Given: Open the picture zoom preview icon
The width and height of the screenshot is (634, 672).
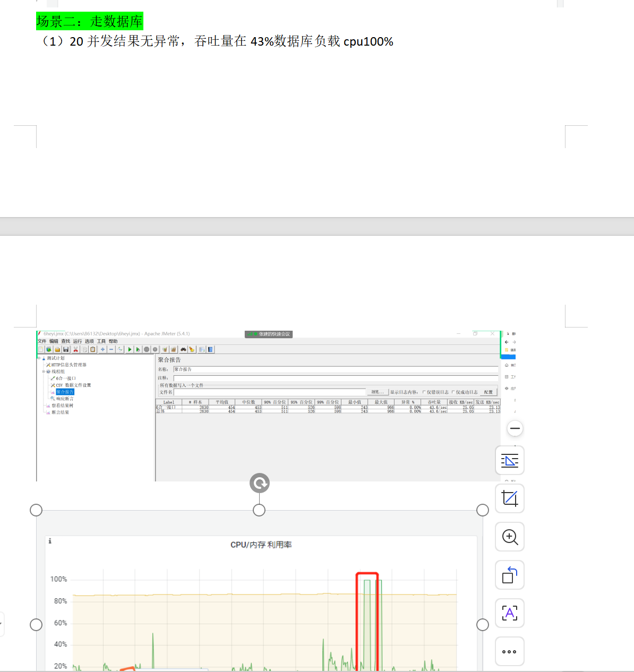Looking at the screenshot, I should point(510,537).
